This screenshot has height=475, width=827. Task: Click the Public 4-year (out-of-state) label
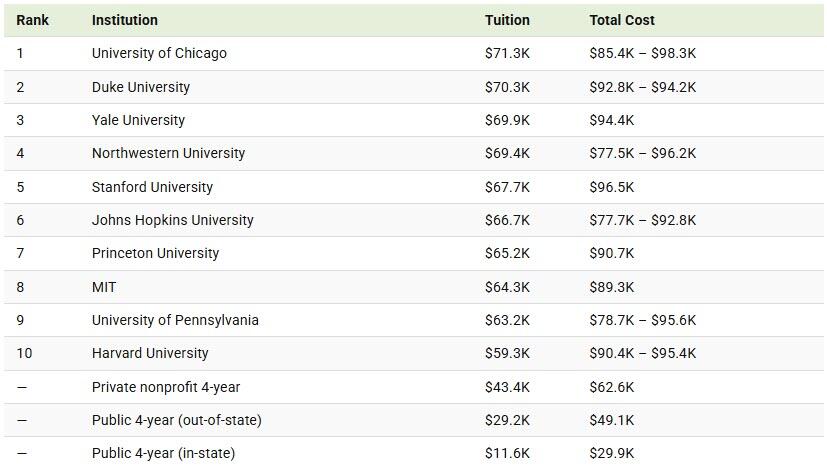[176, 420]
